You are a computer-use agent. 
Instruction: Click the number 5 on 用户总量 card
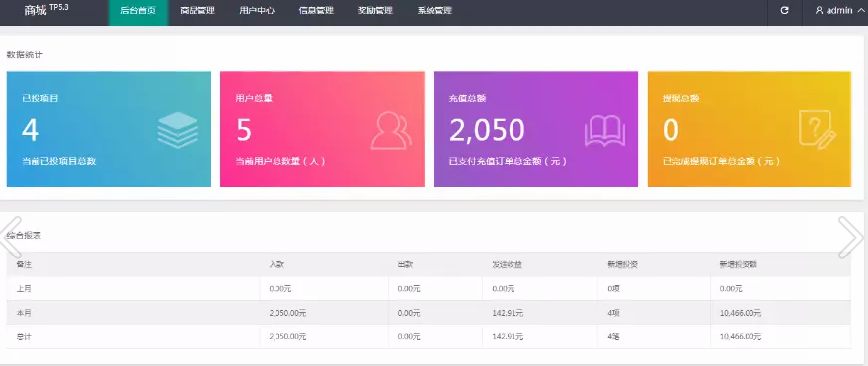244,130
